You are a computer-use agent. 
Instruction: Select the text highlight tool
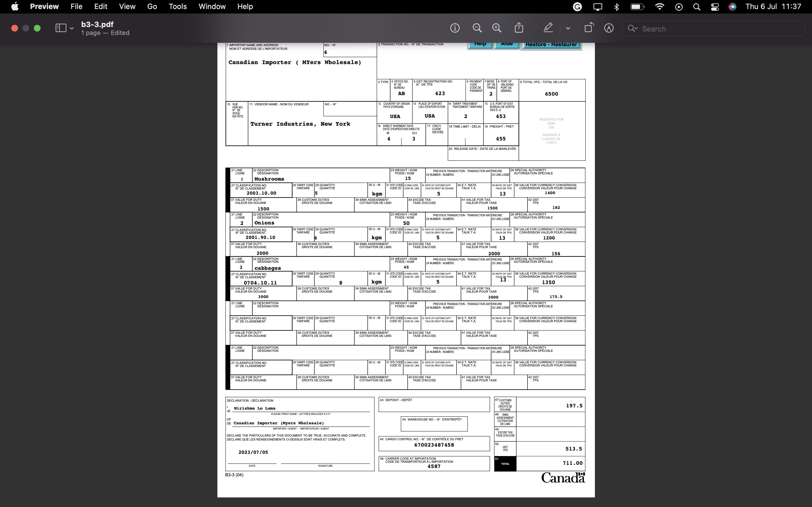[548, 28]
